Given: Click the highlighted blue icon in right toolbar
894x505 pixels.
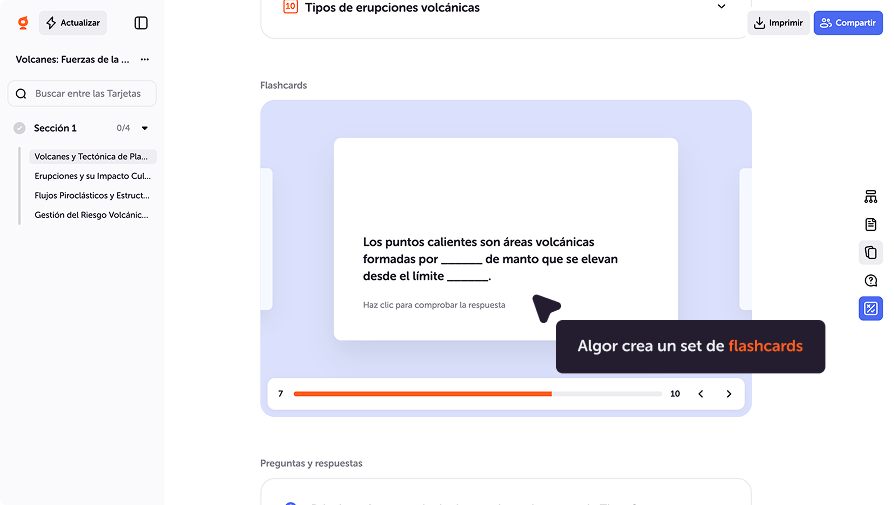Looking at the screenshot, I should click(x=871, y=308).
